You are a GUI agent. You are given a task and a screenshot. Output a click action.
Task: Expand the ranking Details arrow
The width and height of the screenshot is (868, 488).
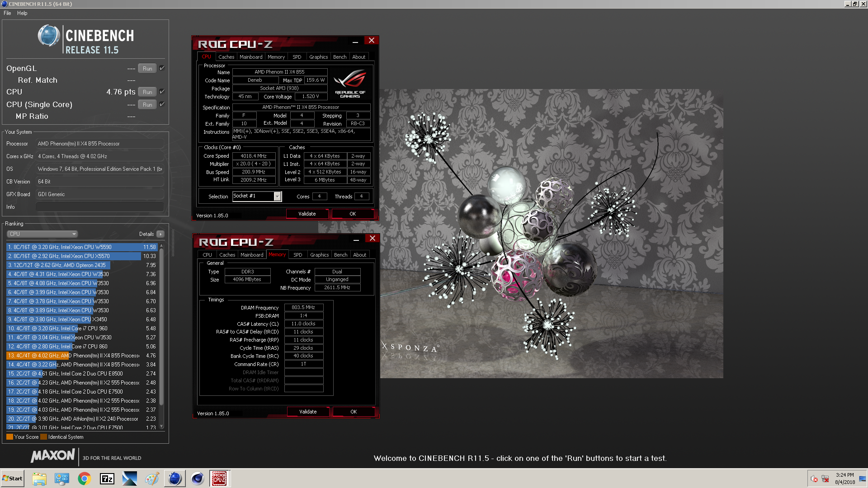tap(160, 234)
